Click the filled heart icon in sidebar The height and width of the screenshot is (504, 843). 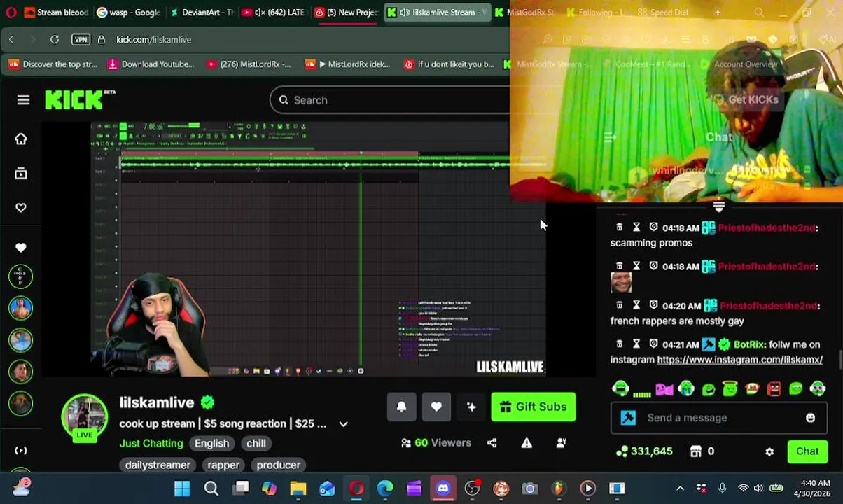pyautogui.click(x=20, y=247)
